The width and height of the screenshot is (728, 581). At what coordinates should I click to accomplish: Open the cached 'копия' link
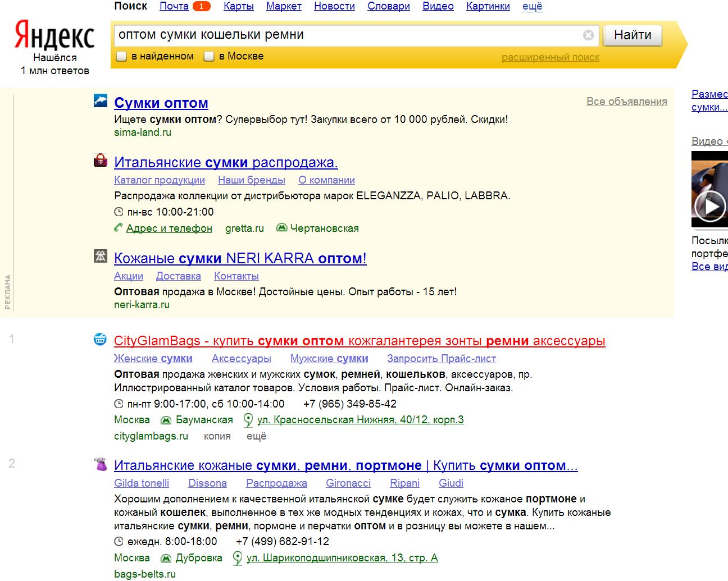(x=217, y=436)
